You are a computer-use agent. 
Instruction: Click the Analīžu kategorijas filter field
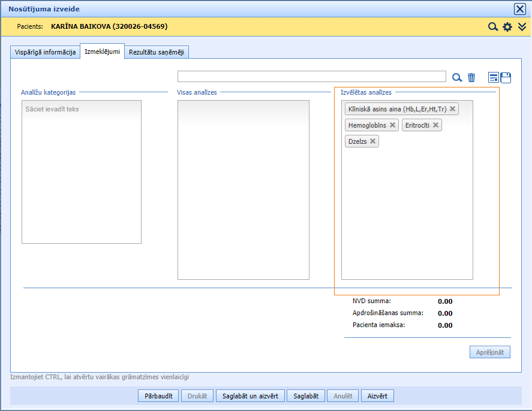(x=81, y=110)
